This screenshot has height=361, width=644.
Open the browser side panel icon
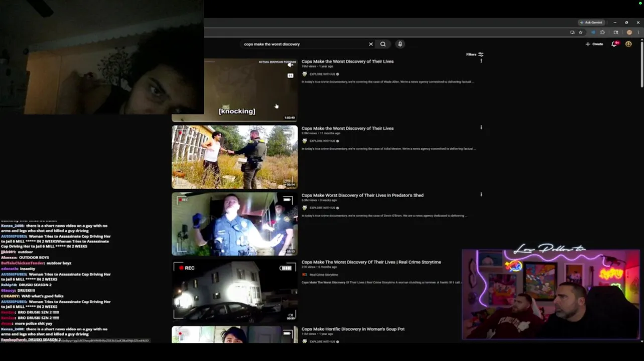point(616,32)
